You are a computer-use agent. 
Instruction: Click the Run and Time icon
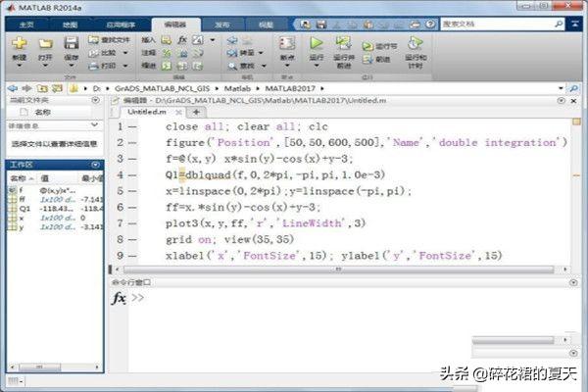pos(416,43)
